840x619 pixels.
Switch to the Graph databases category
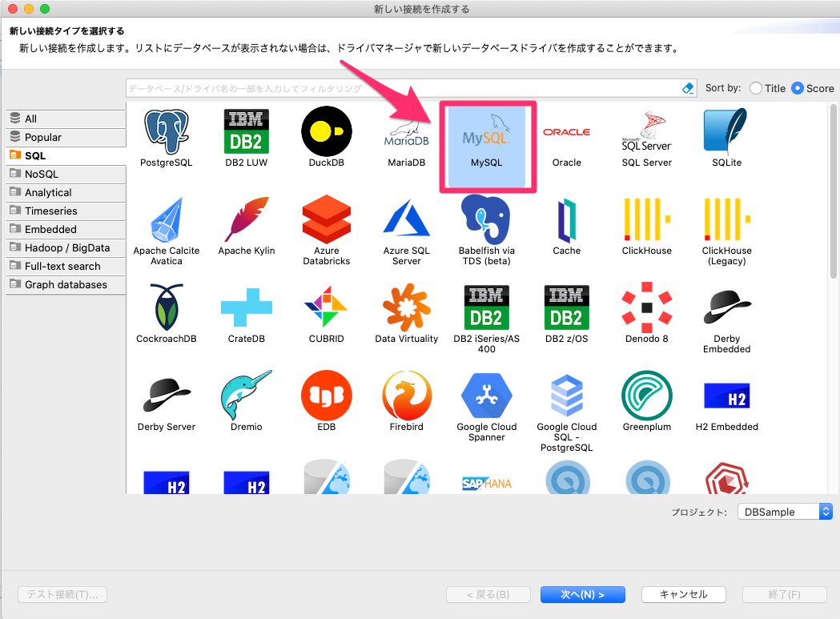coord(65,284)
